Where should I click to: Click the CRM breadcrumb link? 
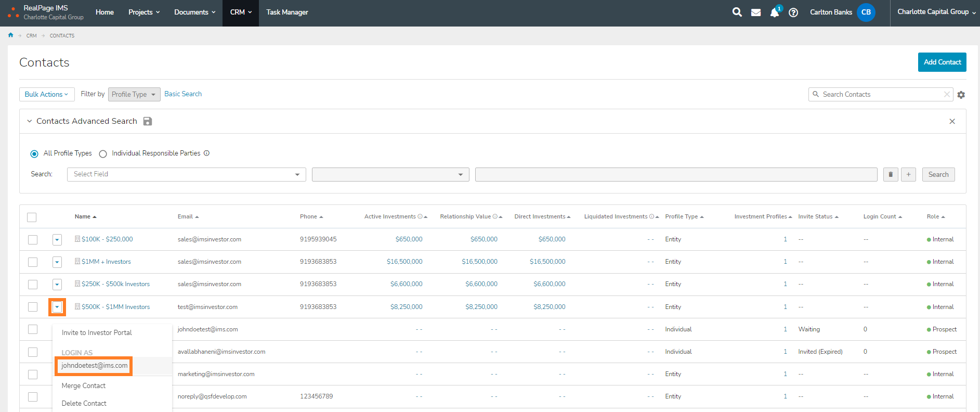pyautogui.click(x=32, y=36)
